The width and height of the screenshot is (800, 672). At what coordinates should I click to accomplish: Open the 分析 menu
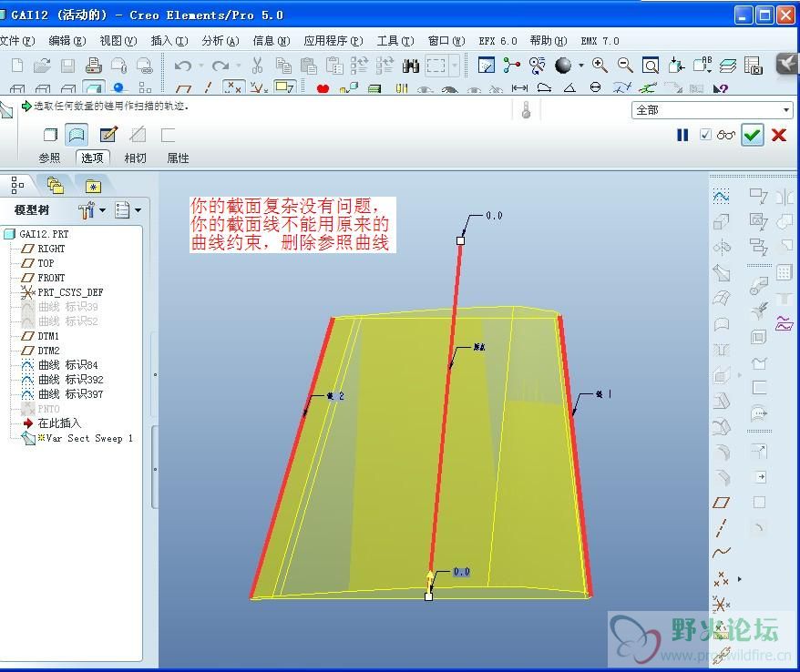point(221,41)
